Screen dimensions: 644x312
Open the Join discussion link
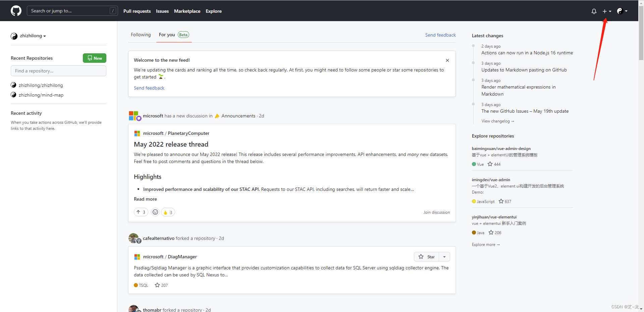[436, 212]
